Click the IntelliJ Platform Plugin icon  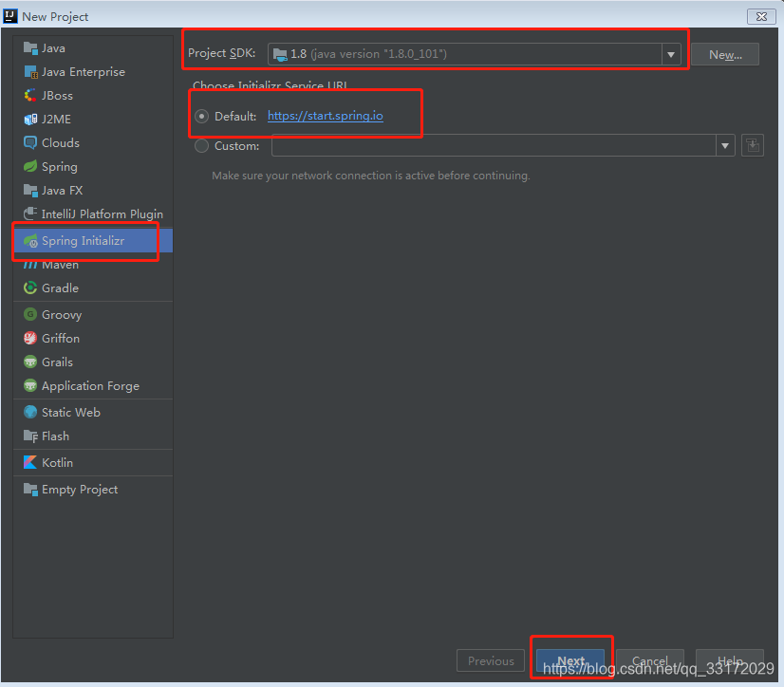(x=30, y=214)
